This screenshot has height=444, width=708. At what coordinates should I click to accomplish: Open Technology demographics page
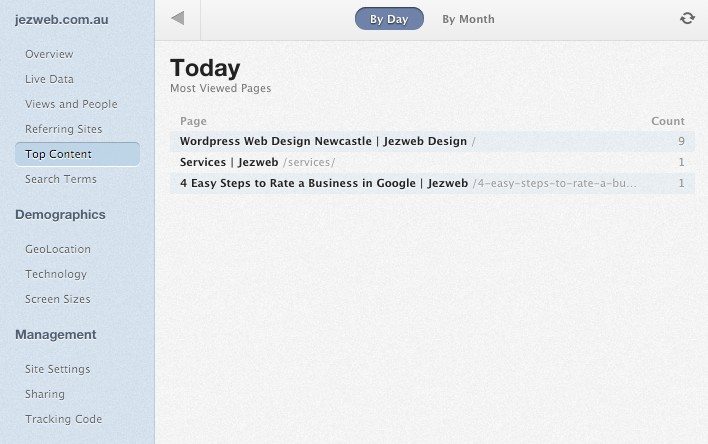point(56,274)
